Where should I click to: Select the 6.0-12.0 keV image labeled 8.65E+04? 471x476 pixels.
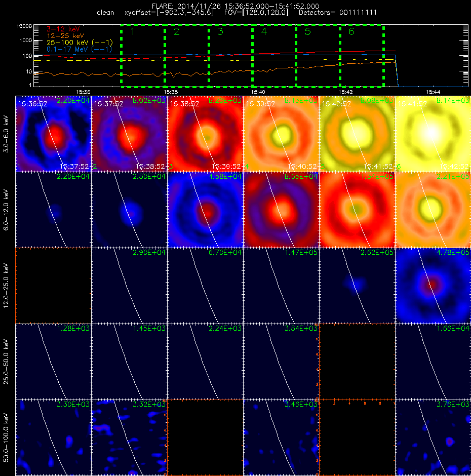click(281, 210)
